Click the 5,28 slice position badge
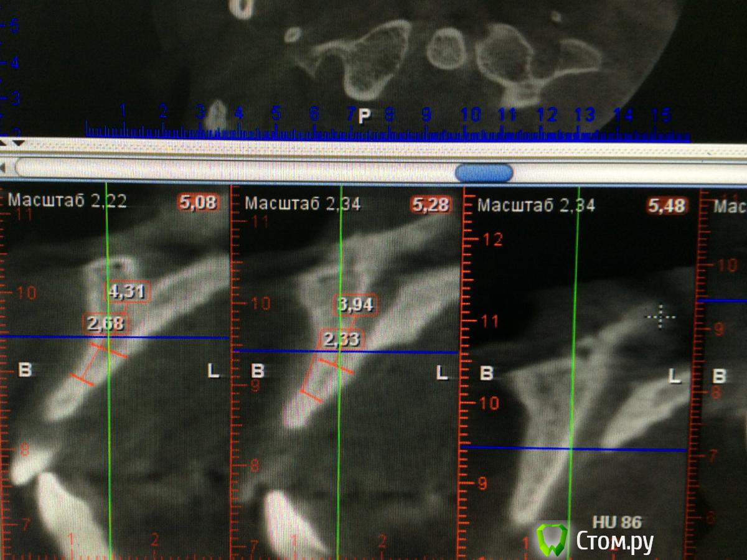The image size is (747, 560). coord(430,204)
